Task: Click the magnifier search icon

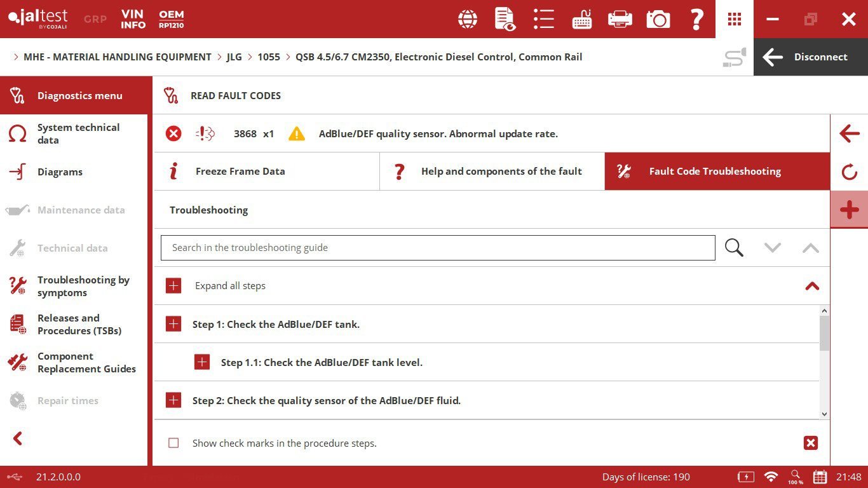Action: 734,248
